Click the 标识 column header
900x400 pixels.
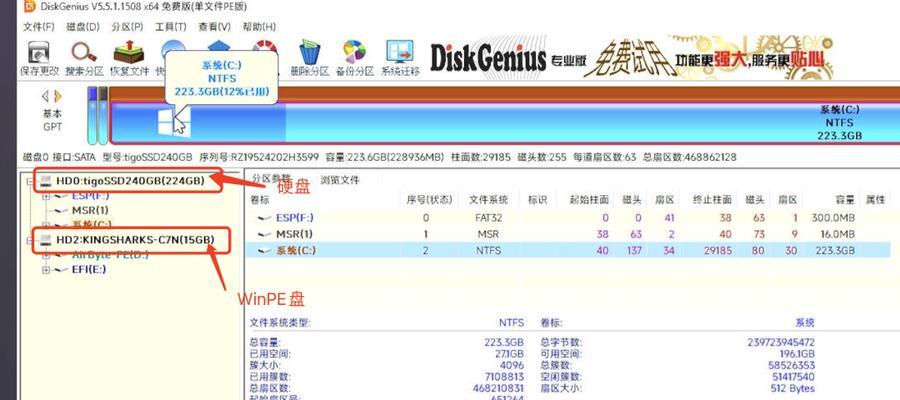pos(537,200)
